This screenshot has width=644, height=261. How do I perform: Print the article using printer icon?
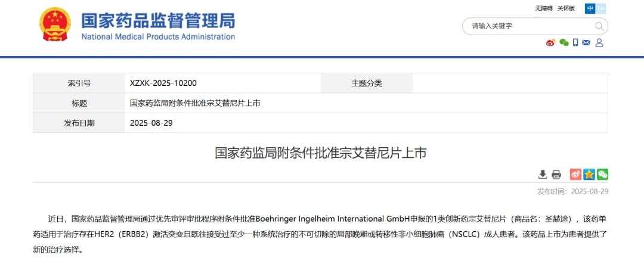pos(556,175)
